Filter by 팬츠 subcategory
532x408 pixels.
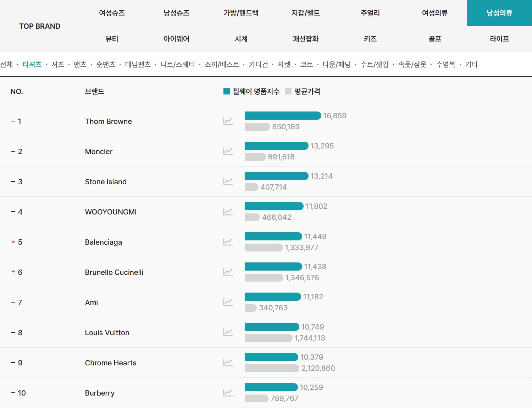tap(80, 64)
